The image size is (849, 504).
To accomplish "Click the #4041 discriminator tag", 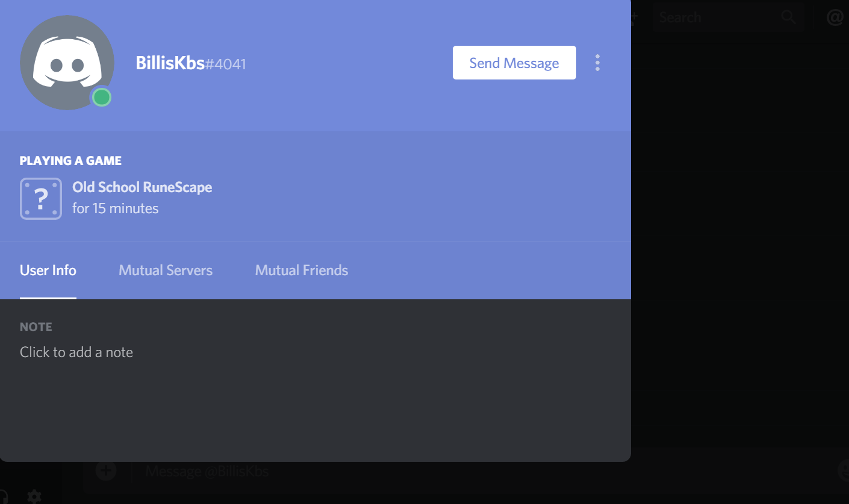I will click(x=226, y=64).
